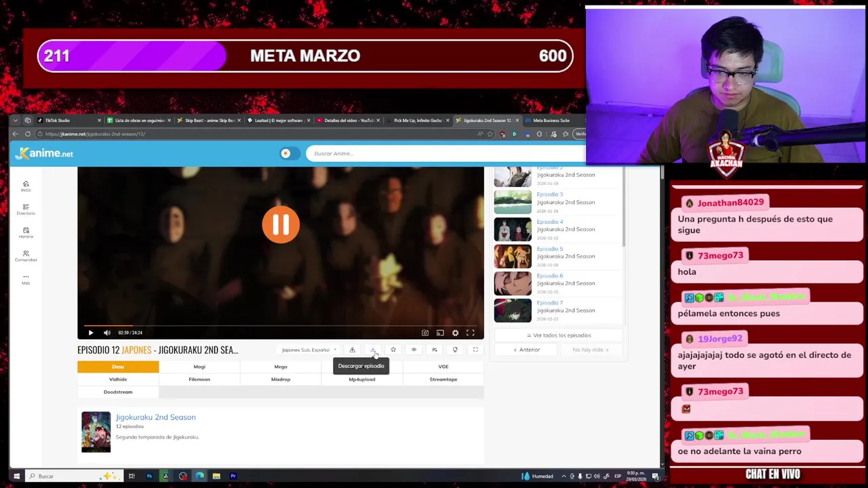Screen dimensions: 868x488
Task: Click the large pause button on video
Action: (x=281, y=224)
